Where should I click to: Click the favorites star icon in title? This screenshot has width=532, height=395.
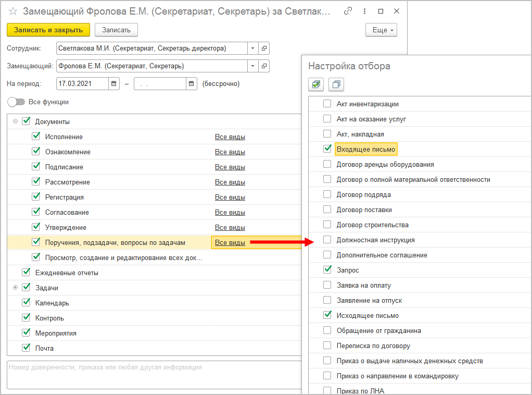(x=14, y=11)
